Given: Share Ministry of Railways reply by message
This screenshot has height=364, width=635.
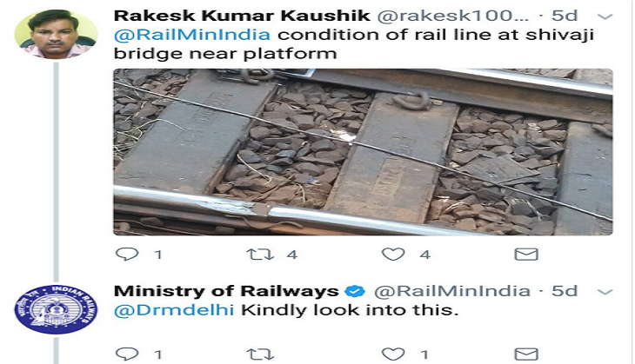Looking at the screenshot, I should 526,354.
